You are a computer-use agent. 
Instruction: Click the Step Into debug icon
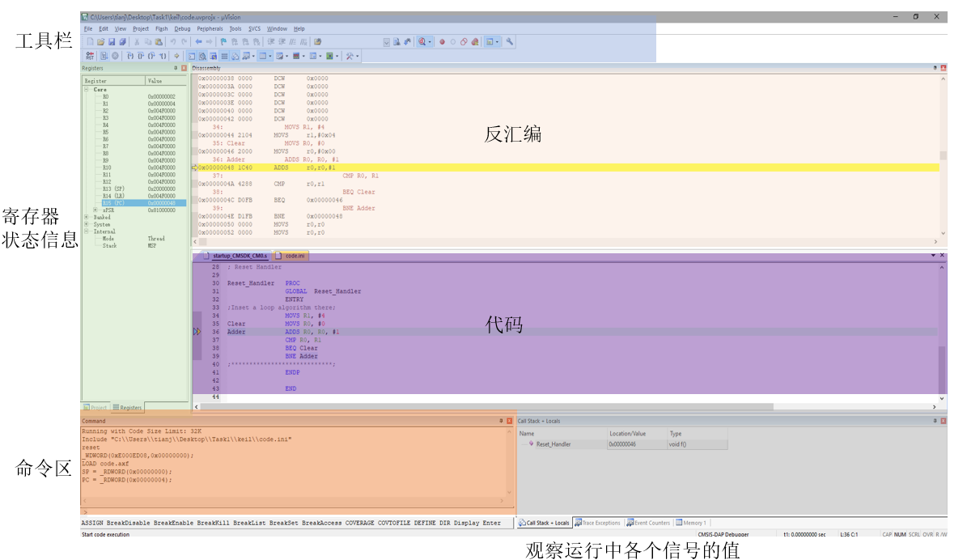[130, 56]
